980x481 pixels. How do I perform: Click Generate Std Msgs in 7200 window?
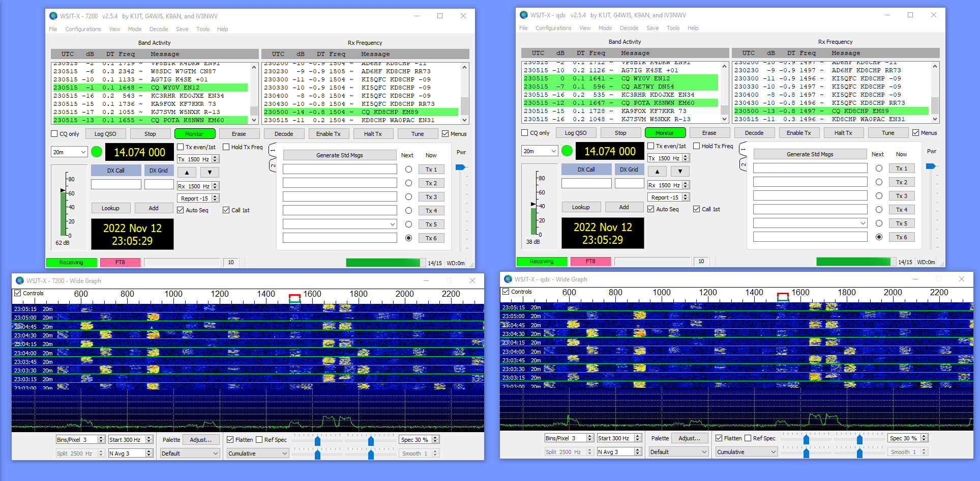click(340, 155)
